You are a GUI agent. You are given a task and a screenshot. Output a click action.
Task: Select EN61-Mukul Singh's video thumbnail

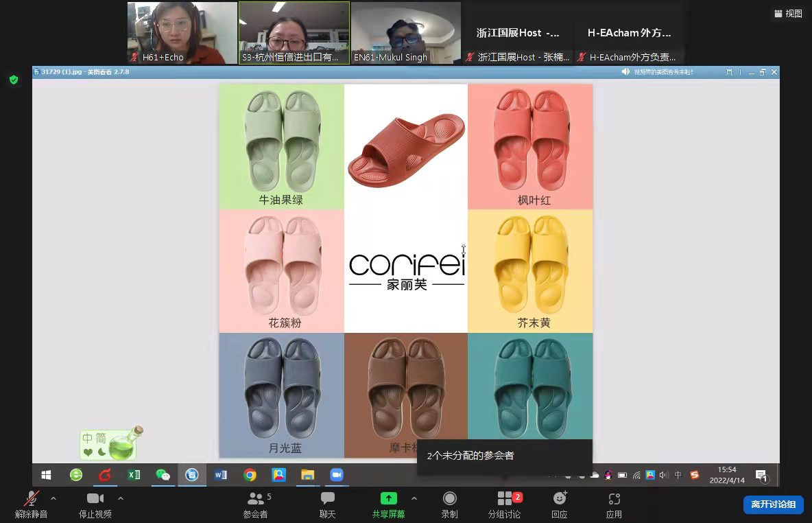click(405, 33)
